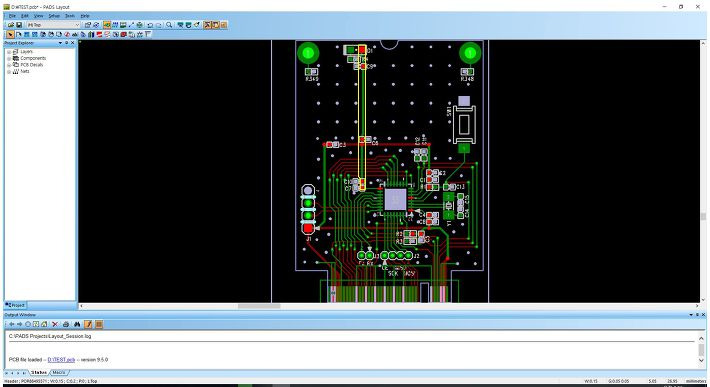
Task: Expand the PCB Decals tree node
Action: [x=9, y=65]
